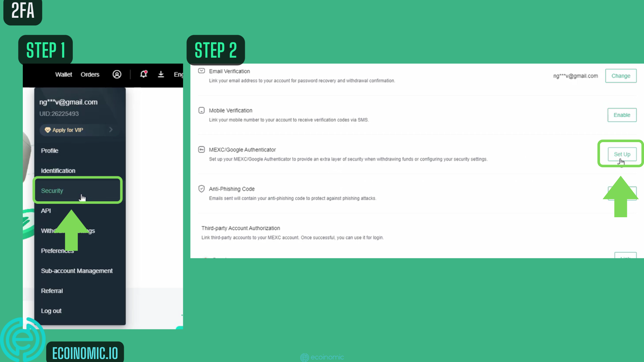Click the ecoinomic.io logo icon bottom-left

pyautogui.click(x=23, y=343)
